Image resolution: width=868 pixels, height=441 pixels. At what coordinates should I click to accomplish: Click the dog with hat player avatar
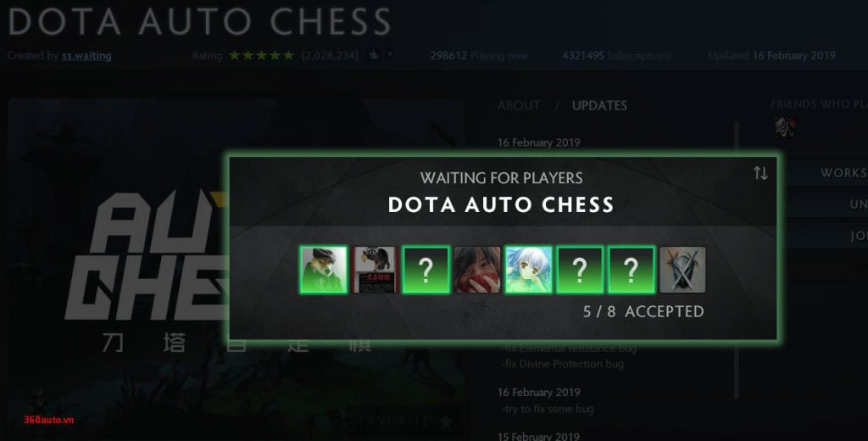(324, 270)
